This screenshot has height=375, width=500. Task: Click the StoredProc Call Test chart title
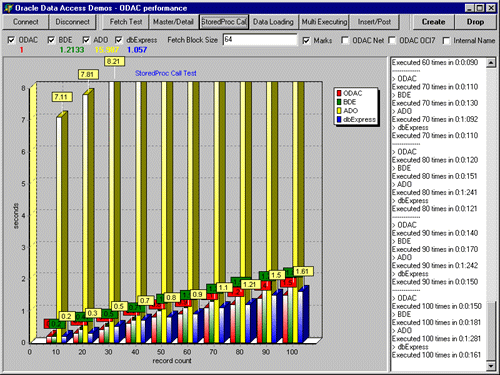point(166,73)
